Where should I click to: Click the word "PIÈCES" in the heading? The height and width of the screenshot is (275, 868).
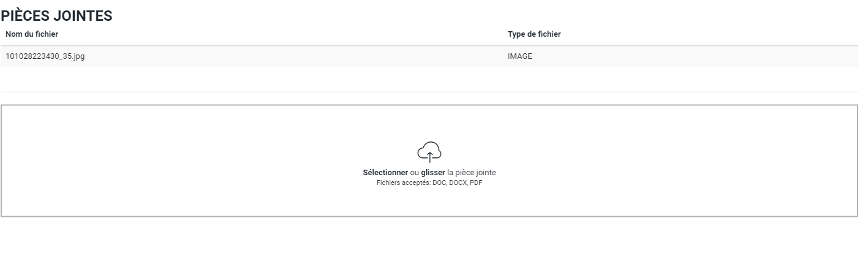pyautogui.click(x=28, y=17)
